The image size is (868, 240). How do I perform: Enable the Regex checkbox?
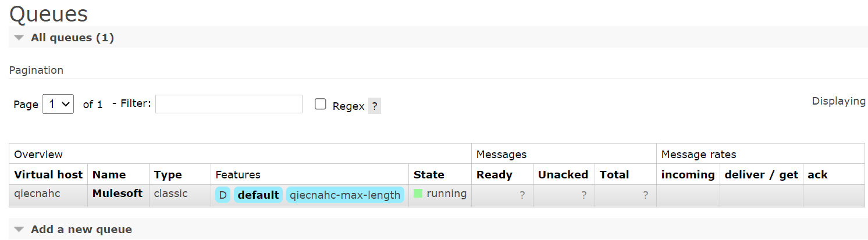(320, 104)
